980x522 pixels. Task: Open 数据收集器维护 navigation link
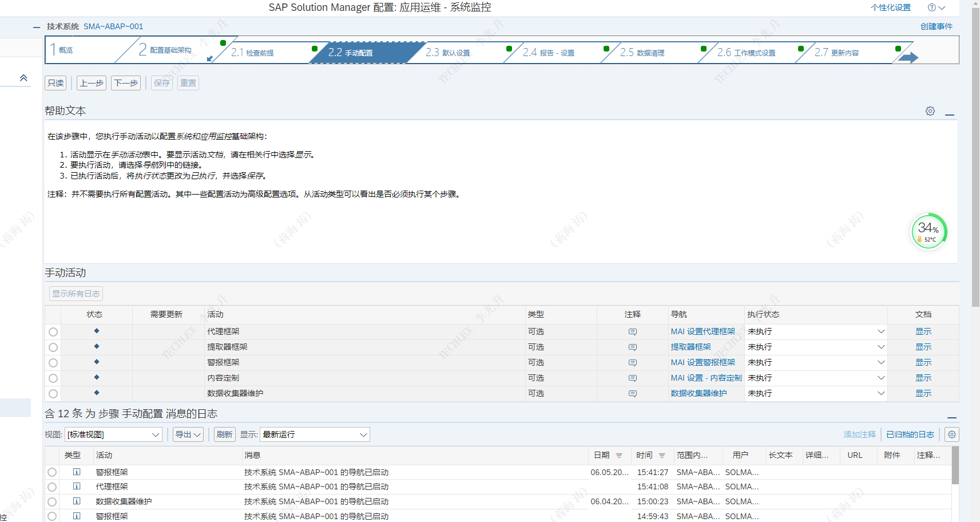(x=699, y=394)
